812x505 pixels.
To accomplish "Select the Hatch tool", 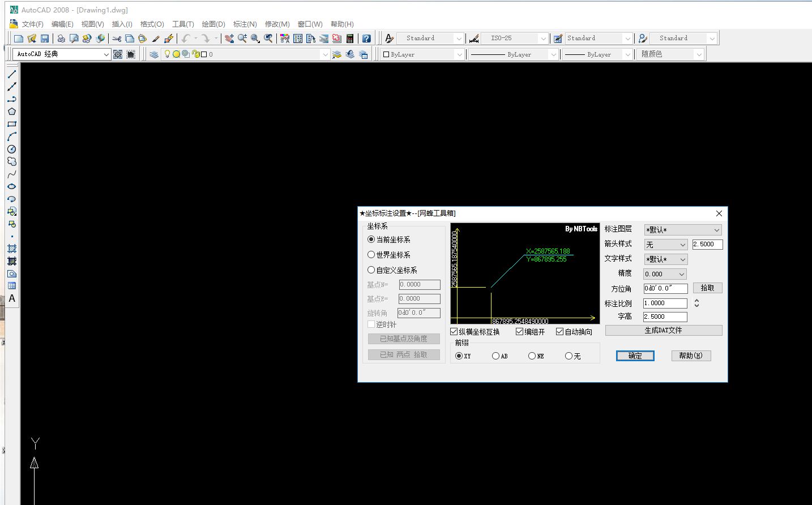I will tap(11, 249).
